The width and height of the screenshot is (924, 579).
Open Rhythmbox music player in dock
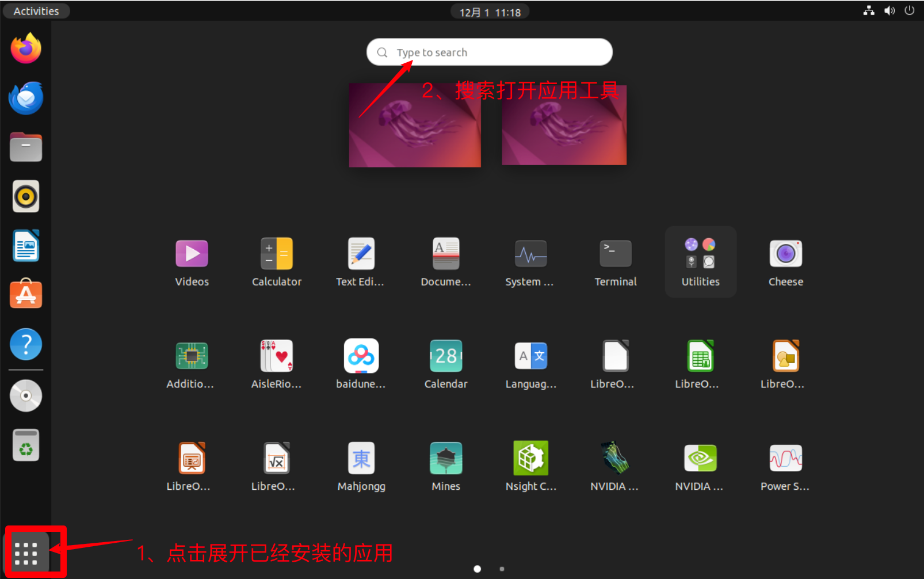(x=26, y=197)
